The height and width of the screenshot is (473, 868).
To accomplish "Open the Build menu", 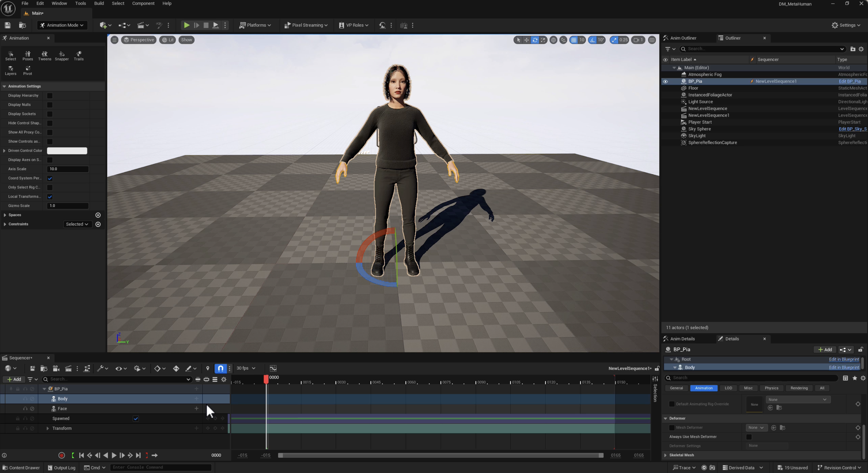I will point(99,4).
